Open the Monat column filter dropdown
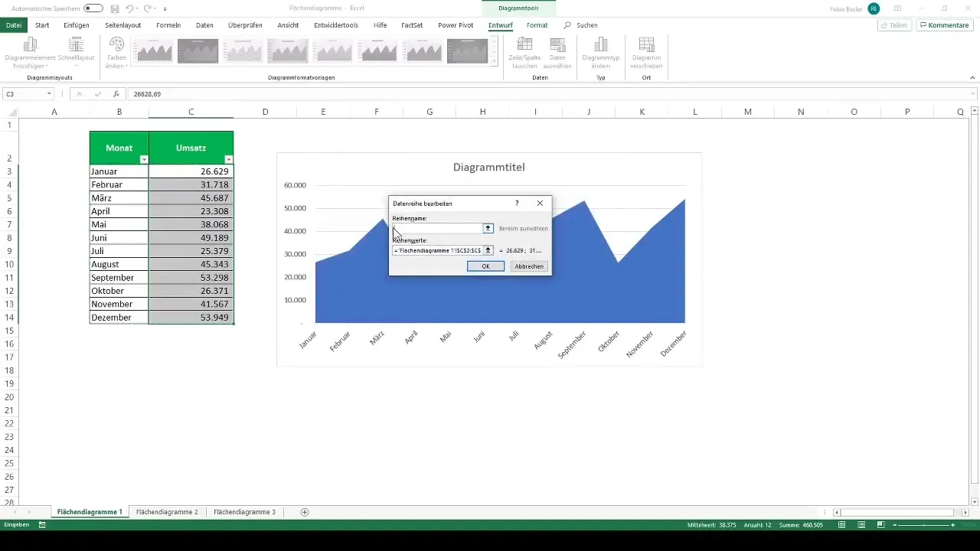Screen dimensions: 980x551 coord(143,159)
